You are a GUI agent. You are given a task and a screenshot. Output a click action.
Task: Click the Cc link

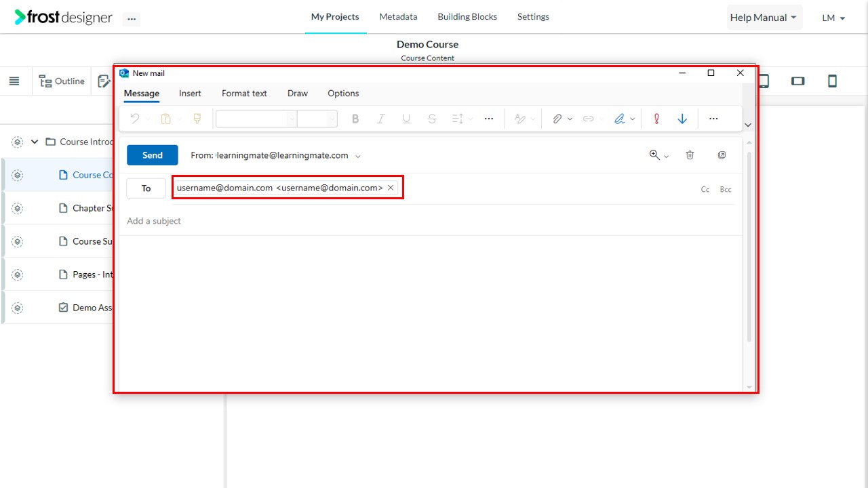[705, 190]
